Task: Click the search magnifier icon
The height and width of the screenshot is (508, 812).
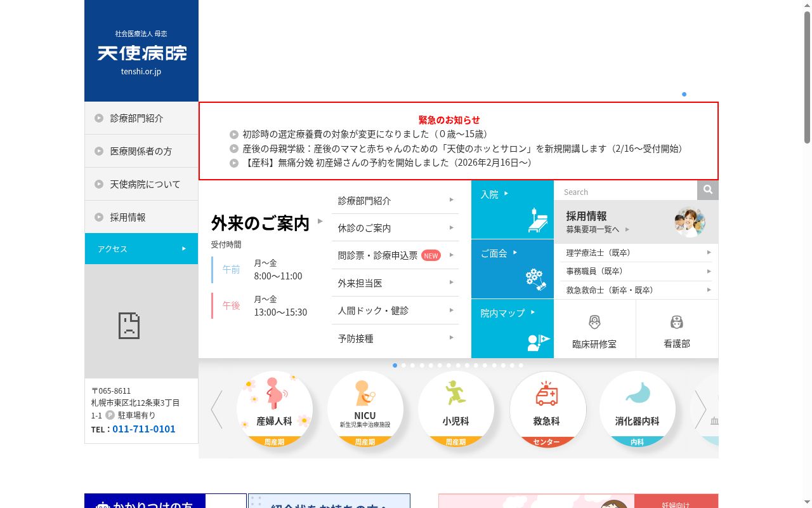Action: [708, 190]
